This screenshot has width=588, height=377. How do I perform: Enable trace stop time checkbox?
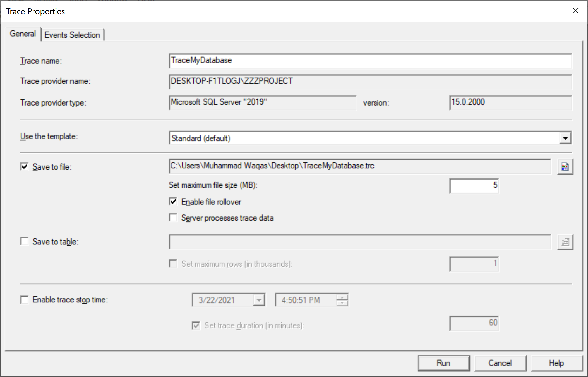25,300
